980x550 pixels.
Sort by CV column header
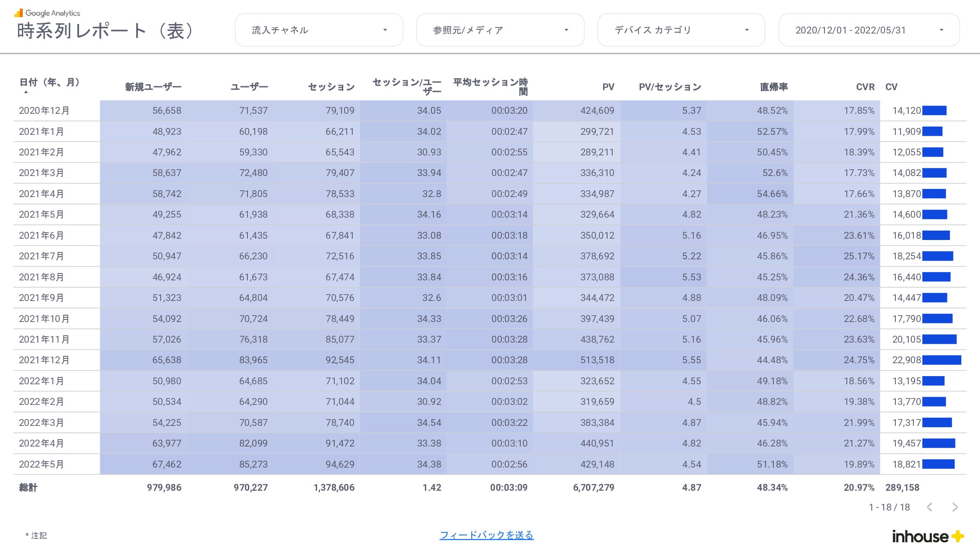coord(891,87)
